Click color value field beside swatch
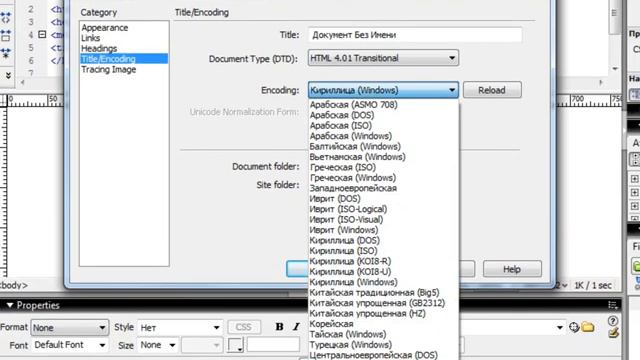 click(273, 345)
